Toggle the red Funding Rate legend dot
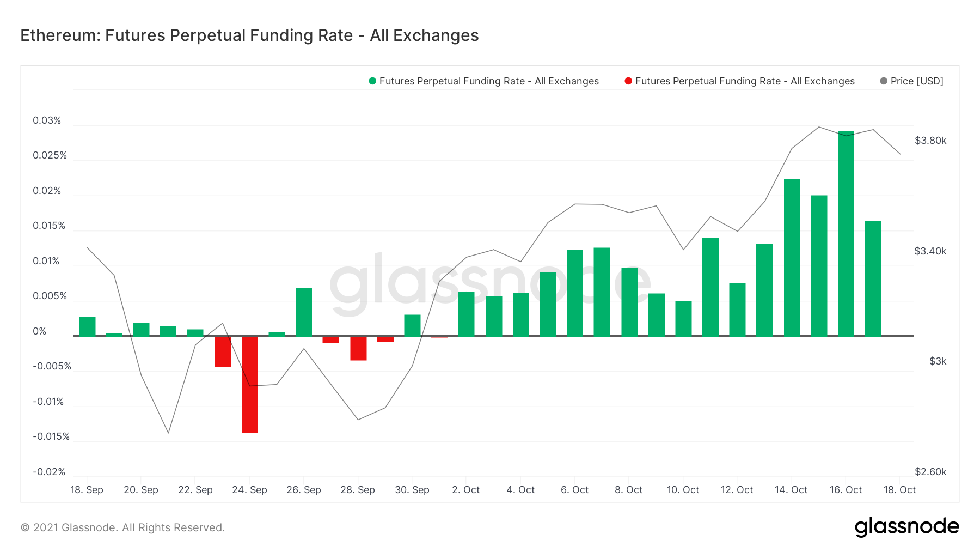980x552 pixels. (x=628, y=81)
